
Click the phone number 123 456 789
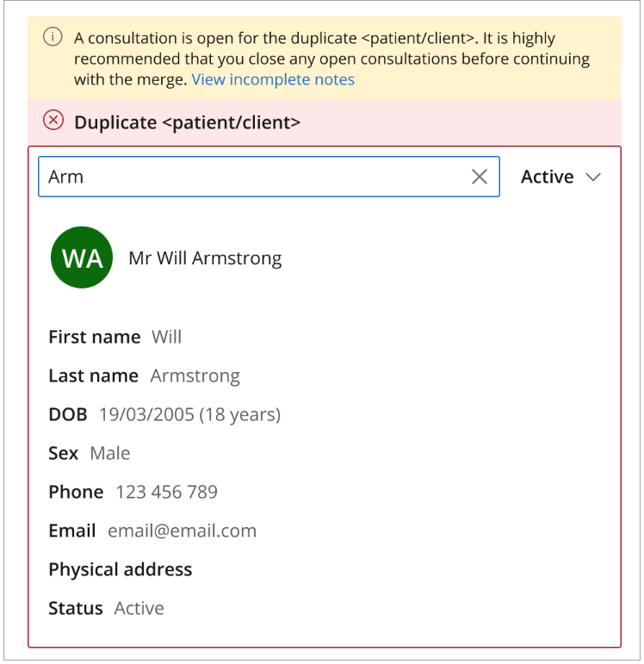click(166, 492)
